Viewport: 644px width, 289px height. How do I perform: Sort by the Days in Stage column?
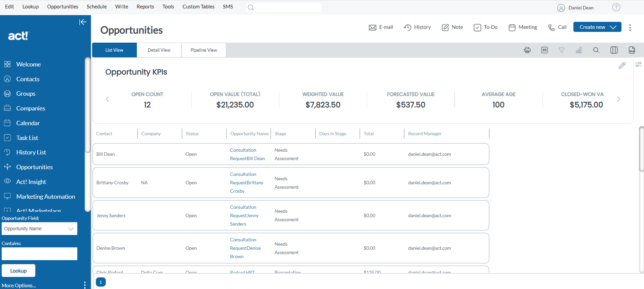(x=332, y=134)
